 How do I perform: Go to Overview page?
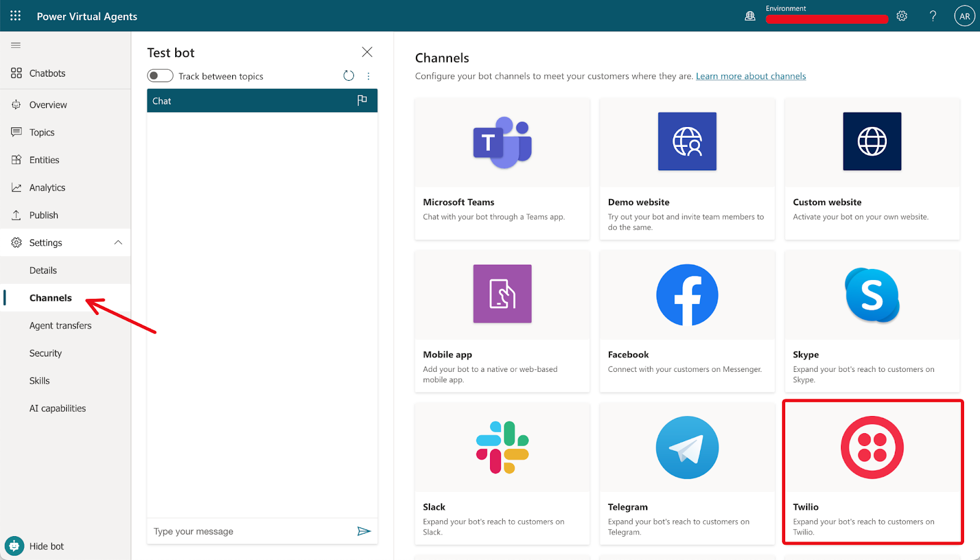65,105
